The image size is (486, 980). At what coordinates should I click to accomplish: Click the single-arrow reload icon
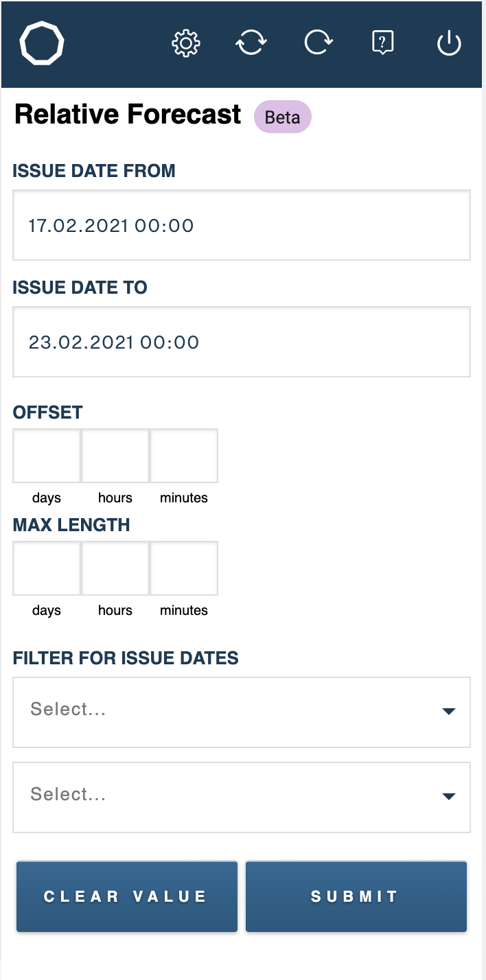[x=319, y=44]
